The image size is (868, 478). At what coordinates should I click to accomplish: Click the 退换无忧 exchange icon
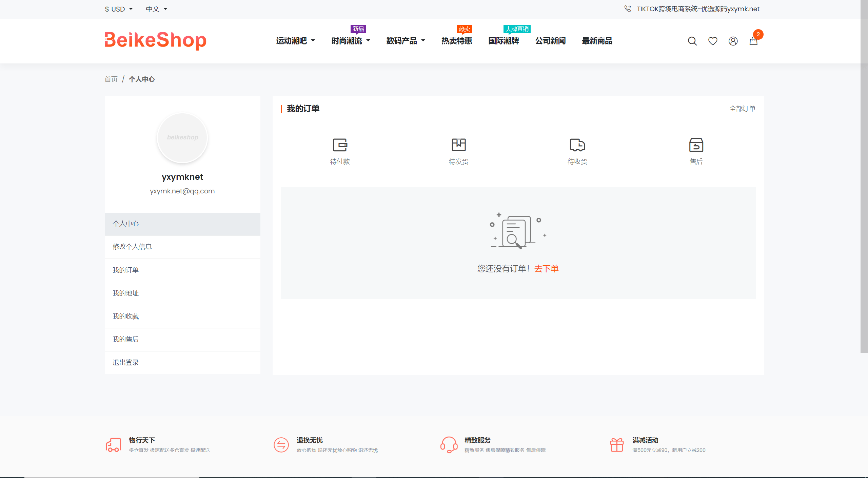pos(281,445)
